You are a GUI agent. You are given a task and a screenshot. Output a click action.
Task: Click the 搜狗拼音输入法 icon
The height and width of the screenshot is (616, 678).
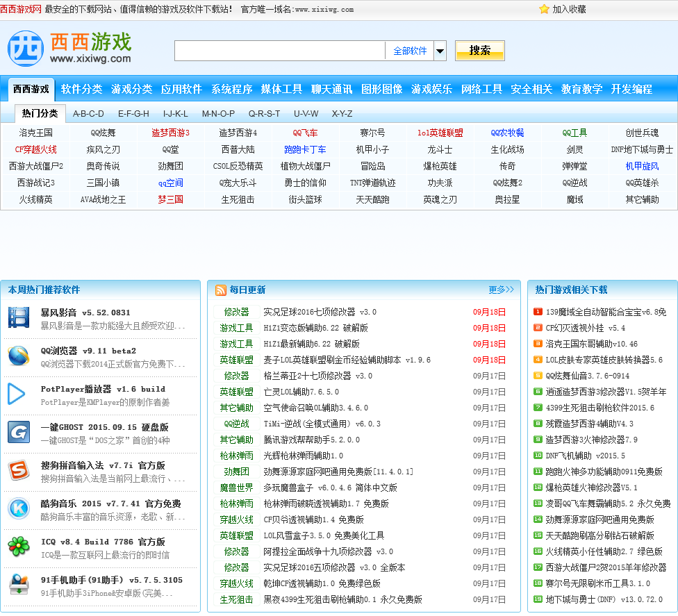click(19, 470)
